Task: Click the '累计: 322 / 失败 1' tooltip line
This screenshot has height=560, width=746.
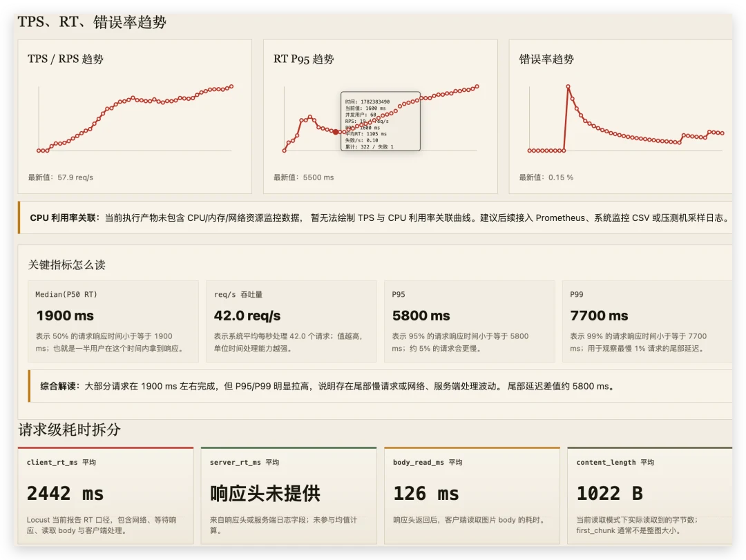Action: tap(369, 147)
